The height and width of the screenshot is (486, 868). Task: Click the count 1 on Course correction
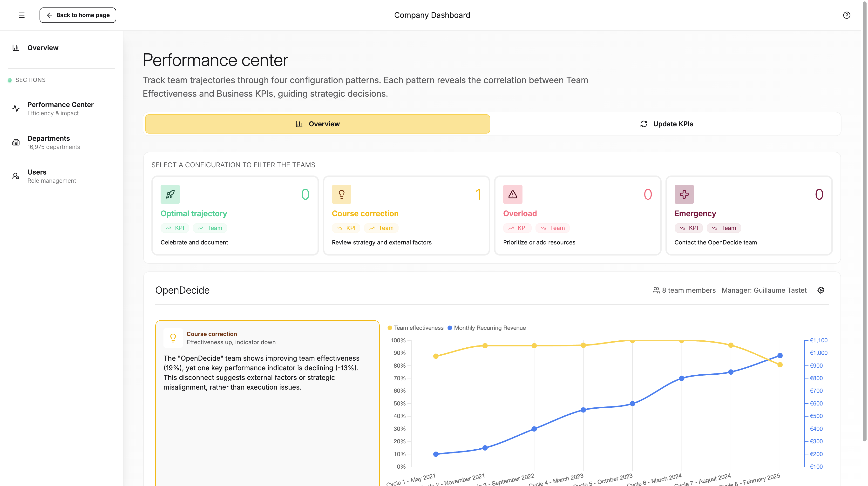point(478,194)
